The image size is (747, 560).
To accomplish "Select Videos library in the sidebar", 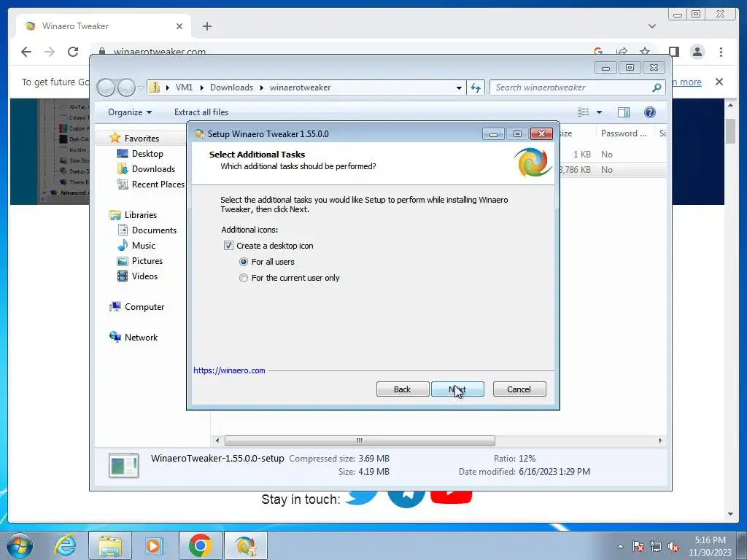I will (x=144, y=276).
